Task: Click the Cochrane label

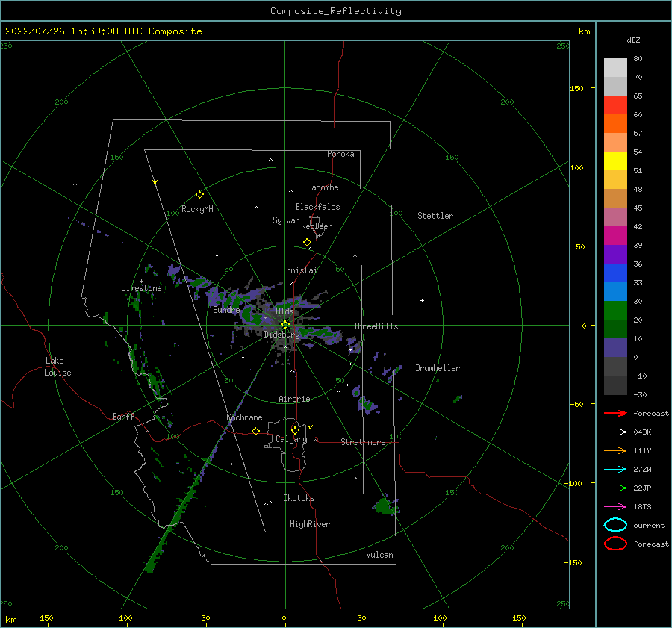Action: click(x=244, y=417)
